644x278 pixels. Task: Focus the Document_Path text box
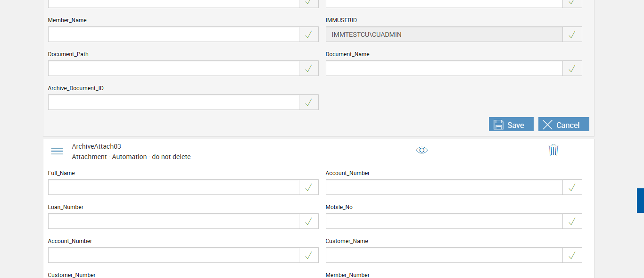[173, 68]
